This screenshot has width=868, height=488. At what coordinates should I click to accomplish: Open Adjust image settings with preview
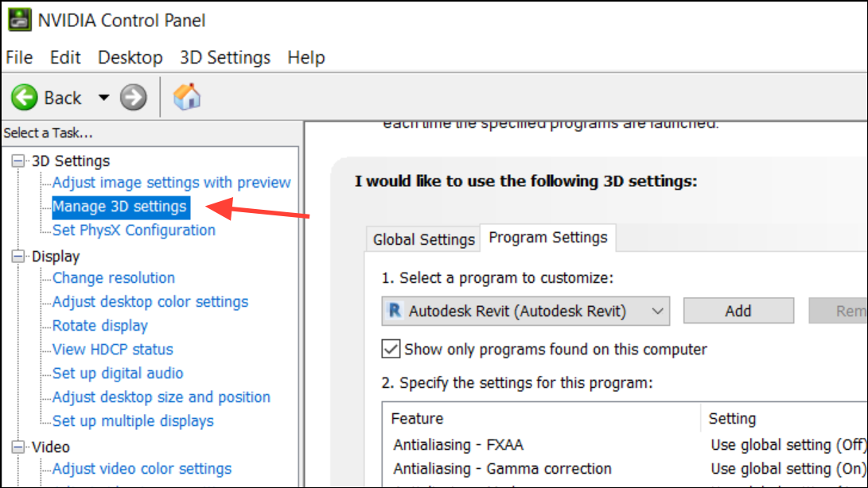171,183
